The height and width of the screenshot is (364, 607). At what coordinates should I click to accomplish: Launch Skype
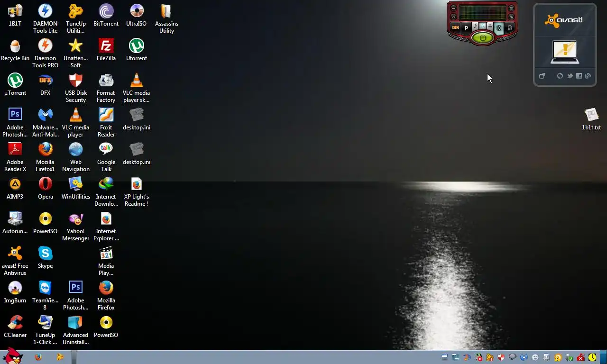click(46, 257)
